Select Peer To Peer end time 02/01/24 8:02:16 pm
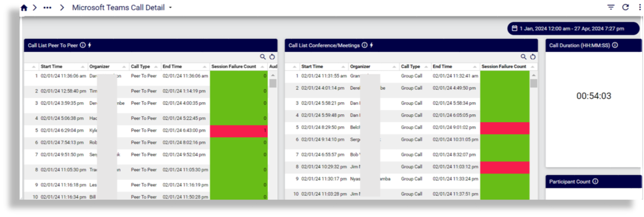Viewport: 644px width, 217px height. click(x=184, y=143)
